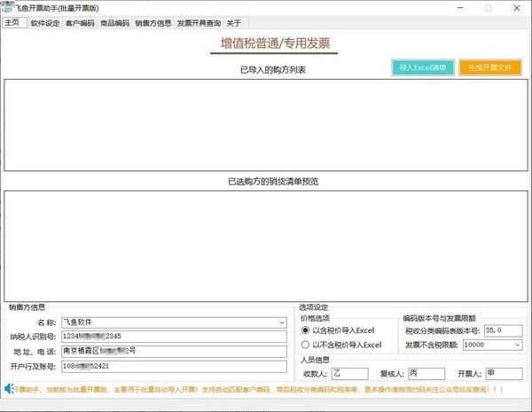This screenshot has width=532, height=412.
Task: Click the app icon in the title bar
Action: point(7,8)
